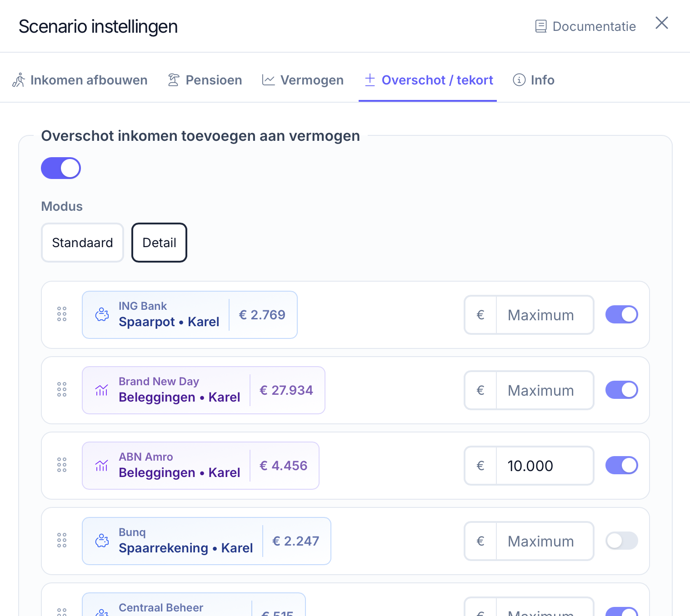Focus the Maximum field for ING Bank

pyautogui.click(x=545, y=315)
